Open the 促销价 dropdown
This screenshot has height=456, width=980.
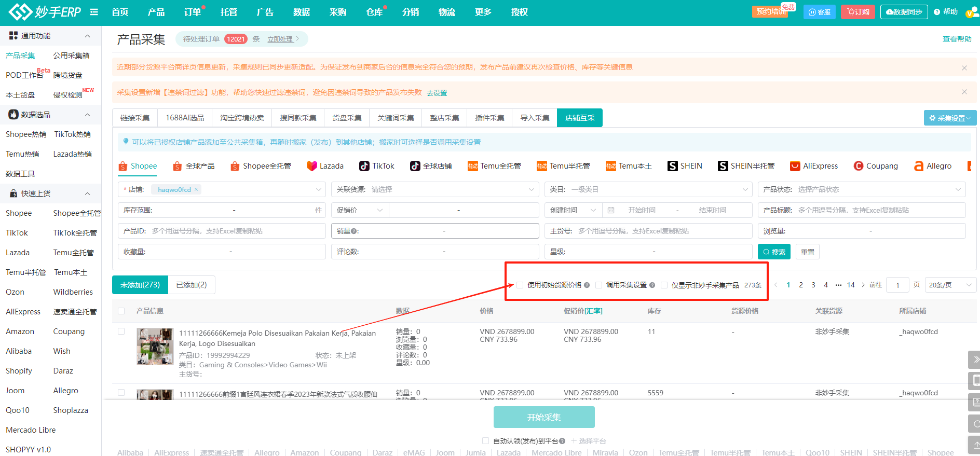coord(360,210)
